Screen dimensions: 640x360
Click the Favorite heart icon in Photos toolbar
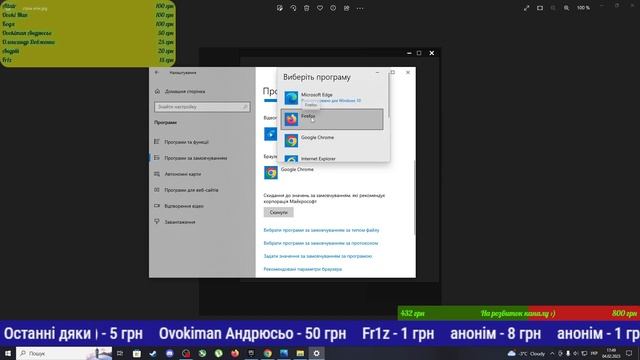[x=320, y=8]
